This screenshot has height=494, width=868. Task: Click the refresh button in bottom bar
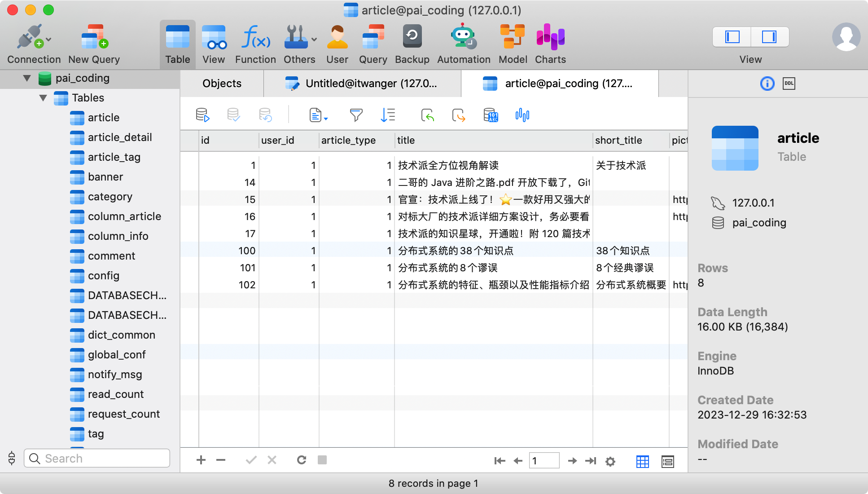[302, 460]
